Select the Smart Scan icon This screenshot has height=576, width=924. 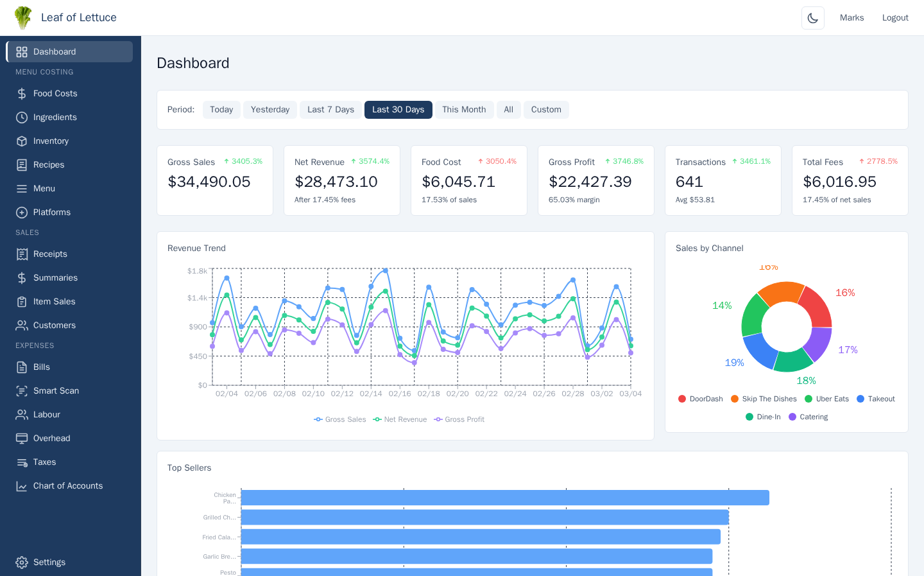coord(22,390)
